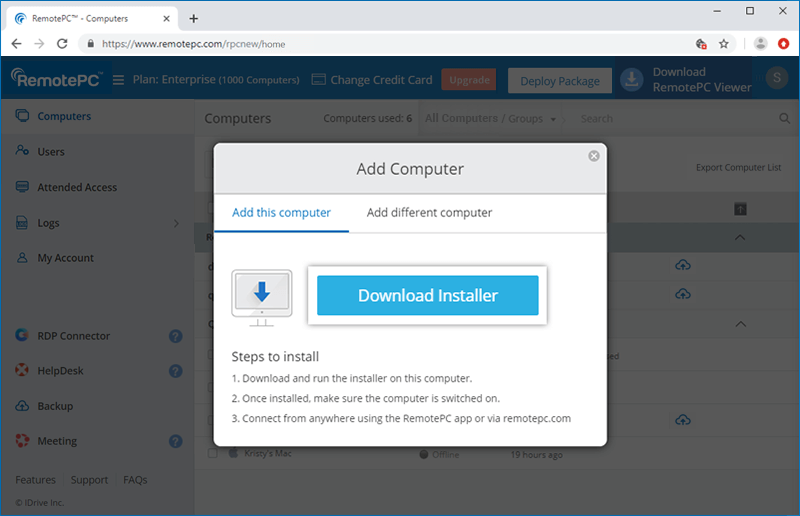Collapse the second computer group chevron
The width and height of the screenshot is (800, 516).
point(741,324)
